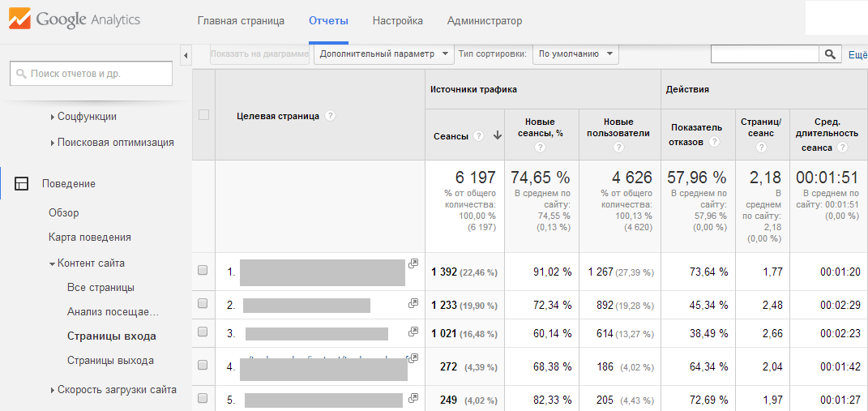The height and width of the screenshot is (411, 868).
Task: Open help icon under Новые сеансы, %
Action: (x=541, y=148)
